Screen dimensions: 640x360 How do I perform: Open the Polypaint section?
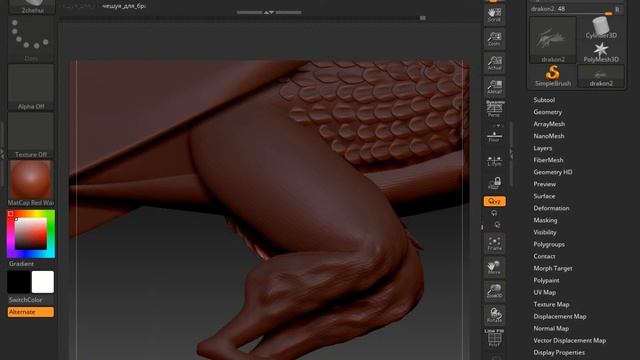coord(547,280)
